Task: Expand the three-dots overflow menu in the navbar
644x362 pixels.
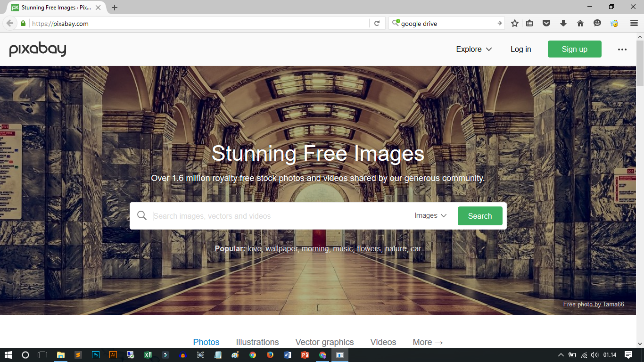Action: click(x=622, y=49)
